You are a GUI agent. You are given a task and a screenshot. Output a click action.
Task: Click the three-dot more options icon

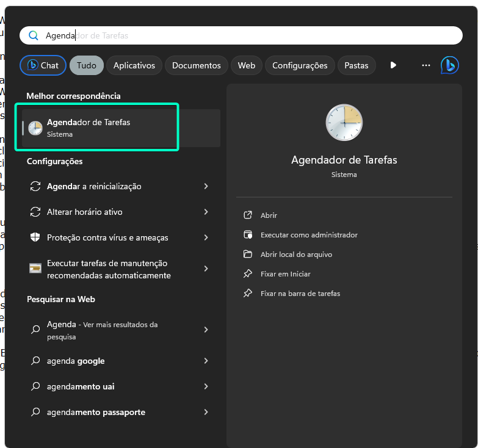pyautogui.click(x=426, y=65)
